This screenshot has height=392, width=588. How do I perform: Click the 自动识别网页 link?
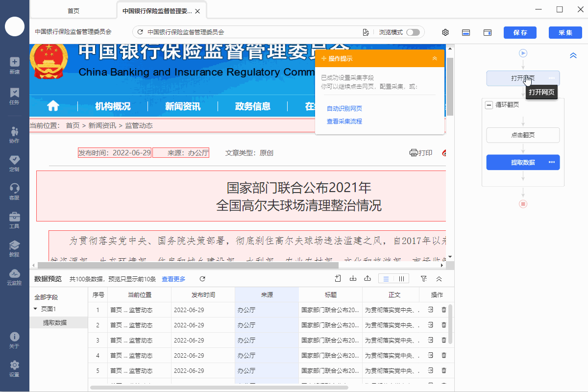344,108
